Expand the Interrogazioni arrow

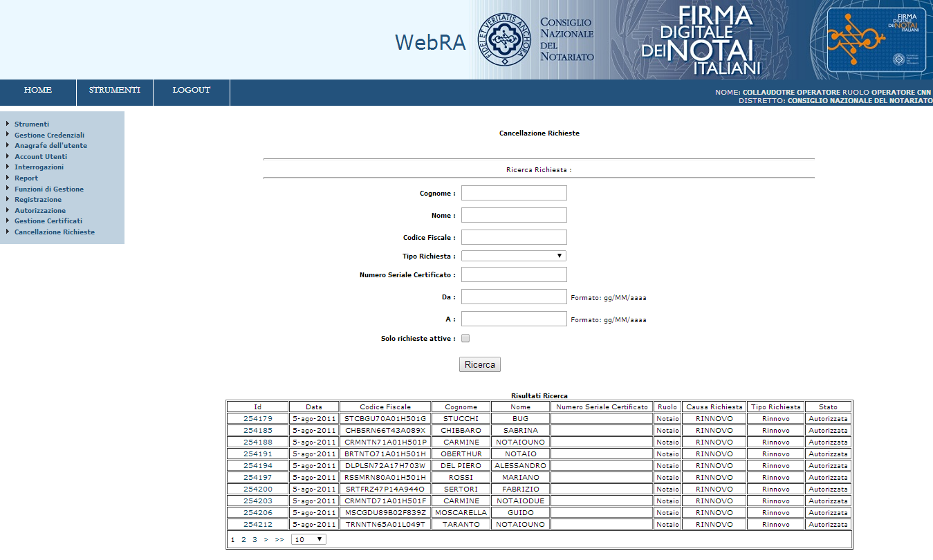[8, 167]
